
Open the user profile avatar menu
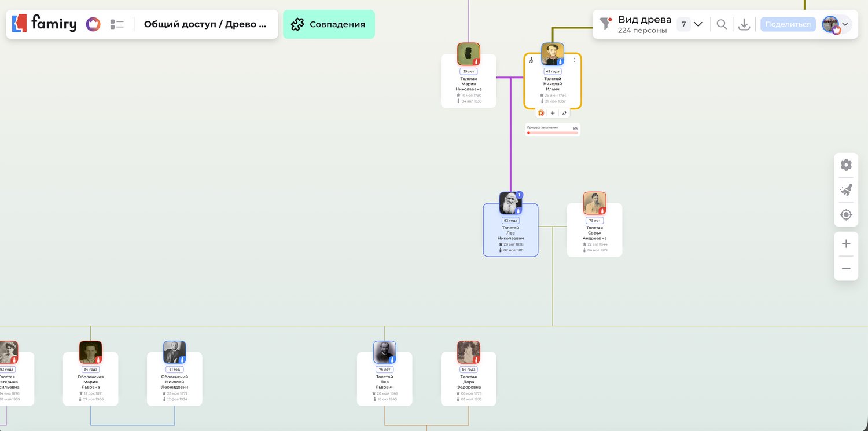point(836,24)
